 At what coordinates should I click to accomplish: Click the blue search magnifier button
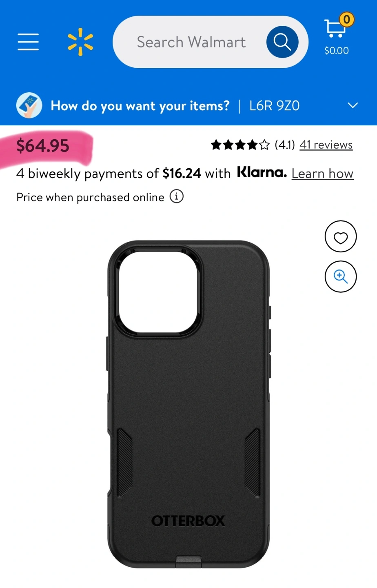point(282,42)
